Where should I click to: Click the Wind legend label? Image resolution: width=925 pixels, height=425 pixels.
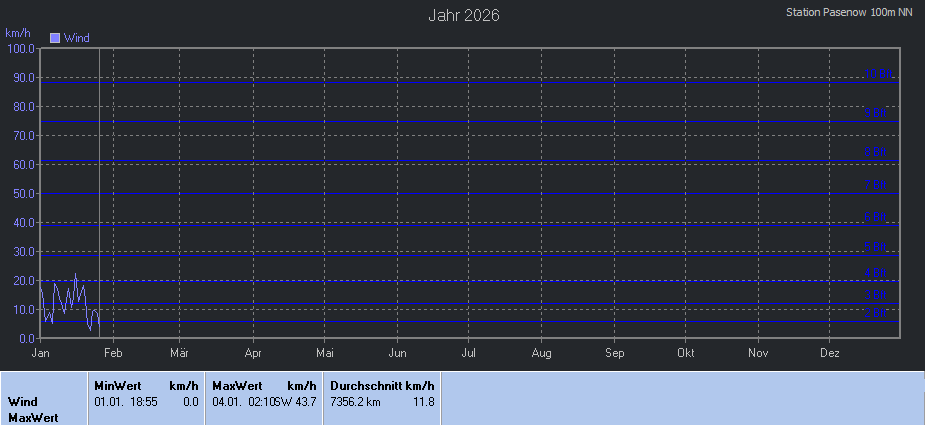pyautogui.click(x=77, y=38)
